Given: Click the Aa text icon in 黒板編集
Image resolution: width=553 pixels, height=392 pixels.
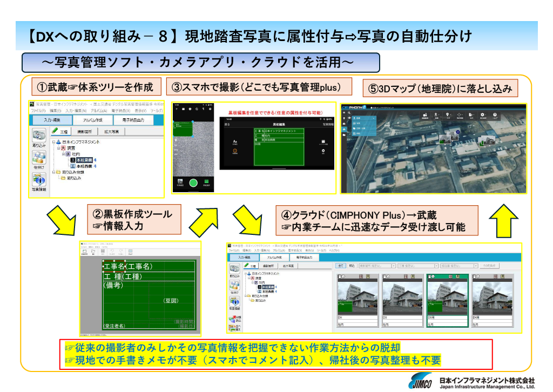Looking at the screenshot, I should [x=235, y=143].
